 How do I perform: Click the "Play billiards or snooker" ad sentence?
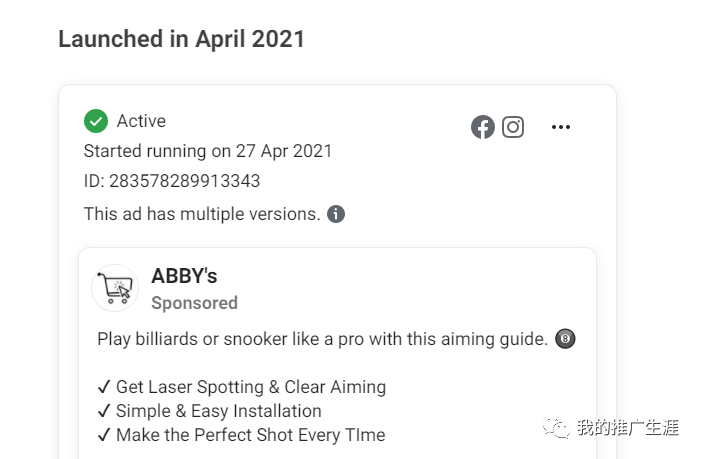(x=322, y=339)
